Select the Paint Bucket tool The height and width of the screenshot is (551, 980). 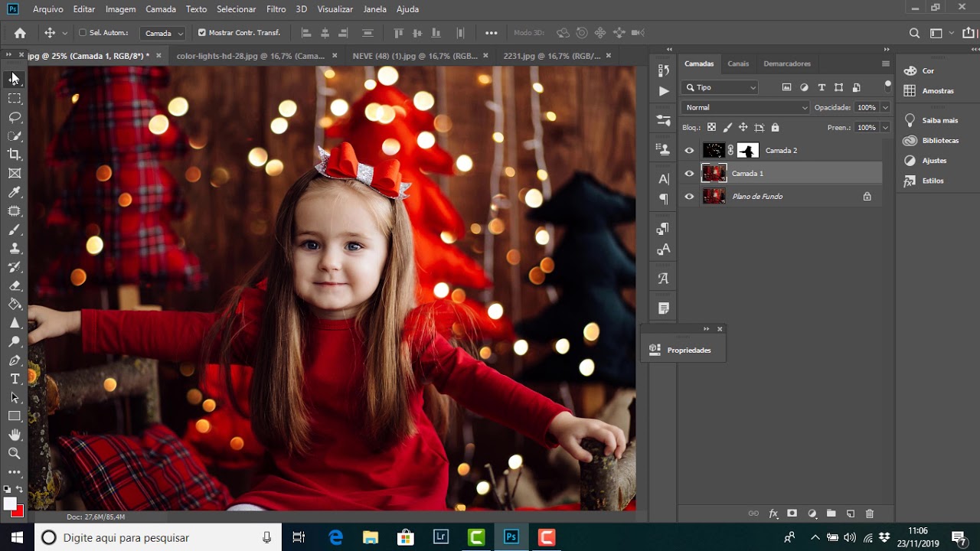(x=15, y=304)
